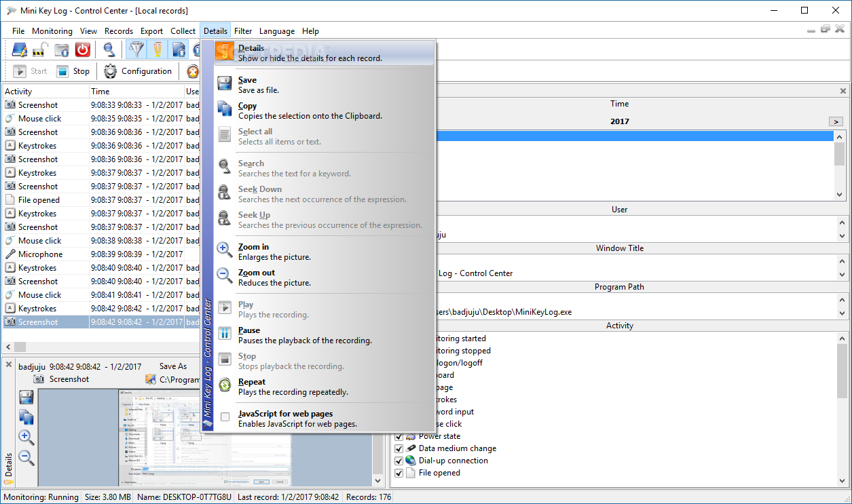Open Configuration via the gear button
Screen dimensions: 852x504
pos(138,71)
